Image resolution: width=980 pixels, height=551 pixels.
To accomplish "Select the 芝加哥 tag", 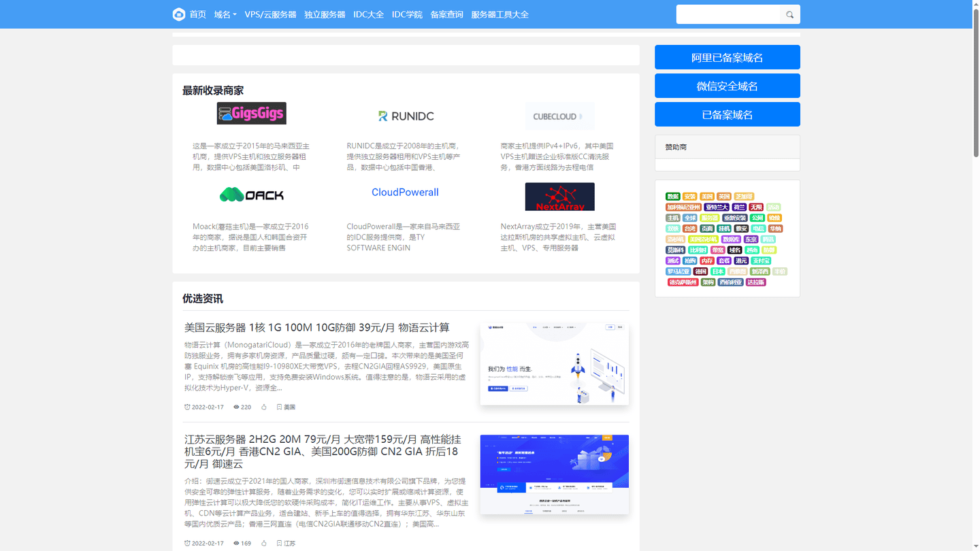I will (x=744, y=197).
